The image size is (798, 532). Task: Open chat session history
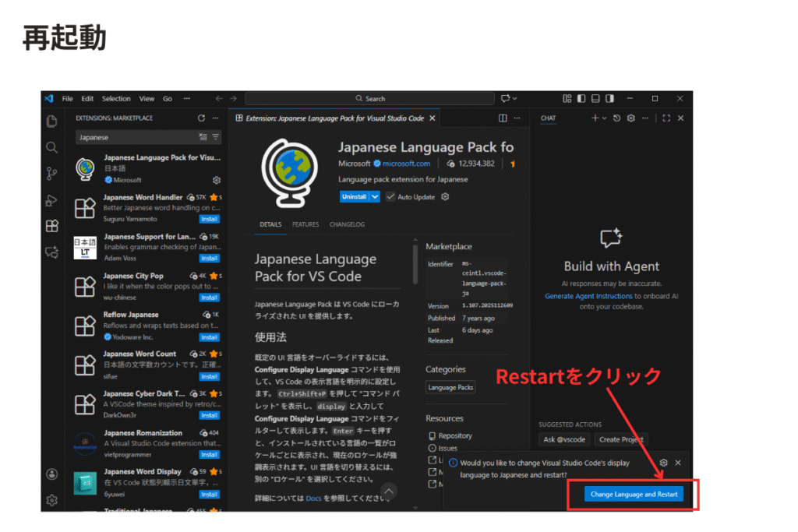616,118
